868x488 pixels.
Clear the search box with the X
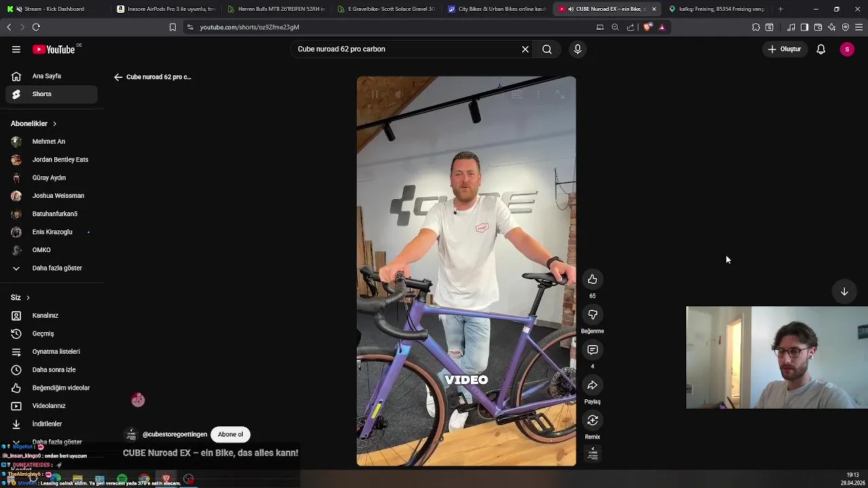click(x=525, y=49)
